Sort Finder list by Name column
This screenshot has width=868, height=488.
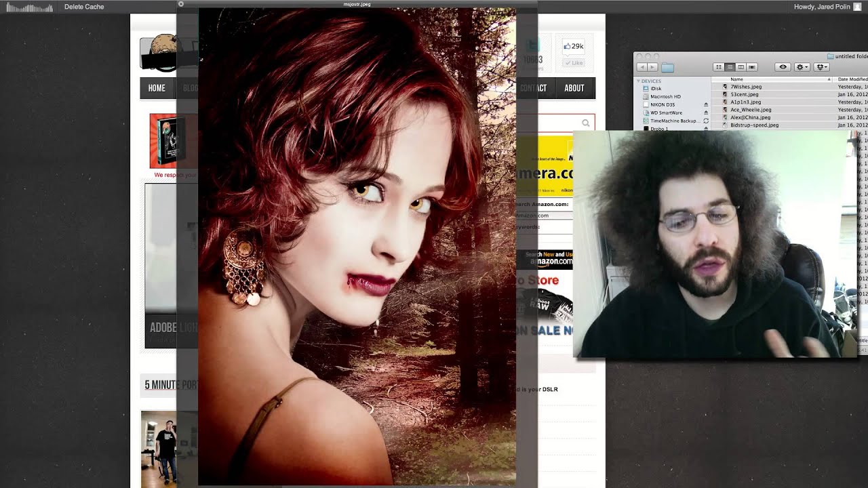tap(773, 79)
